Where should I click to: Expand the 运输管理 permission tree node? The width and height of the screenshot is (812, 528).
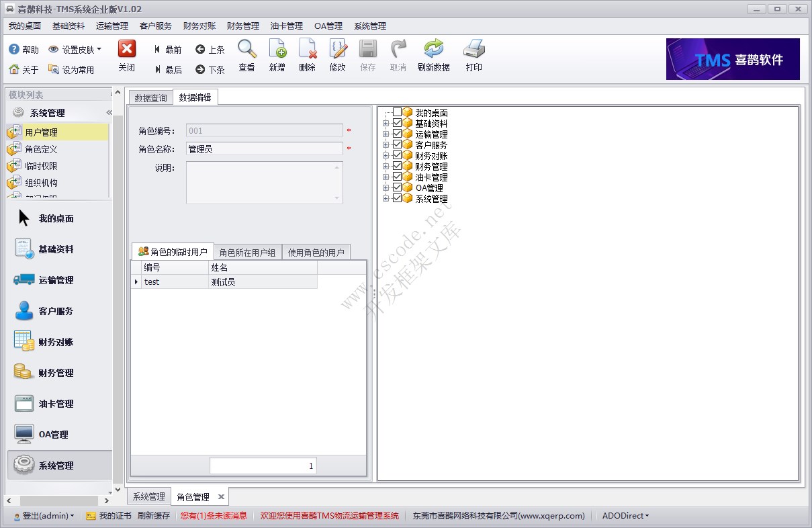pyautogui.click(x=386, y=134)
